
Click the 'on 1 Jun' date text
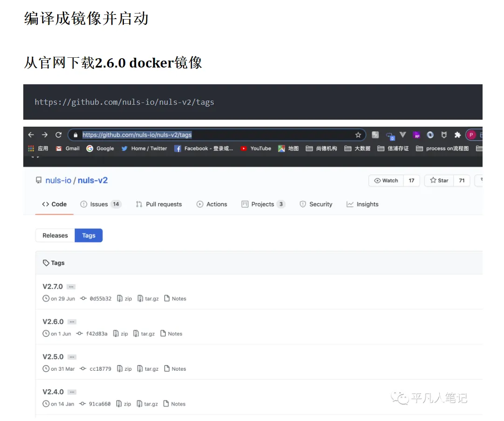tap(61, 333)
